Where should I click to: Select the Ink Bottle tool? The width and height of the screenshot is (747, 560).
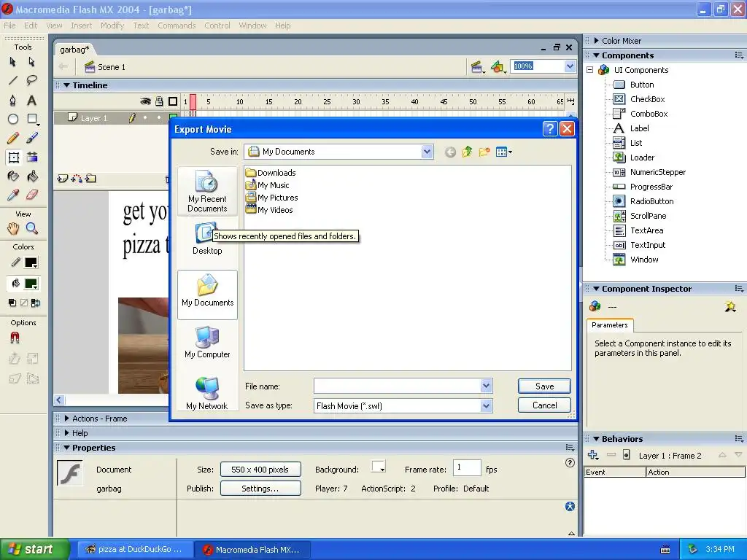click(13, 176)
